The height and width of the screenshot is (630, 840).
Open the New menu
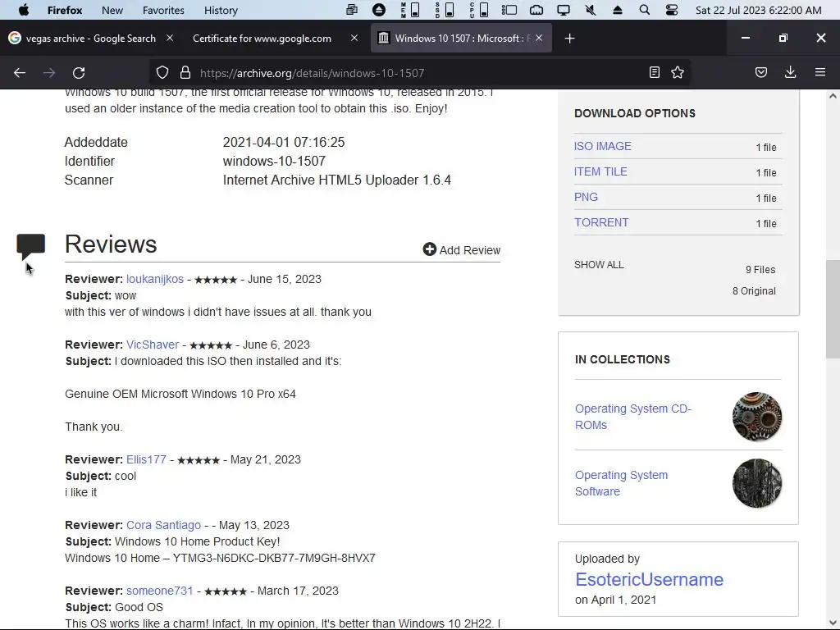pos(112,10)
